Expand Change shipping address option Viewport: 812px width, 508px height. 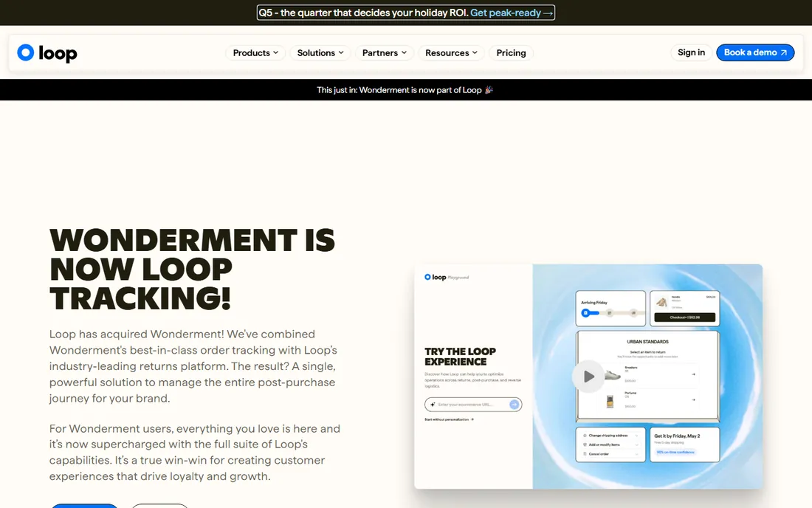[x=611, y=436]
